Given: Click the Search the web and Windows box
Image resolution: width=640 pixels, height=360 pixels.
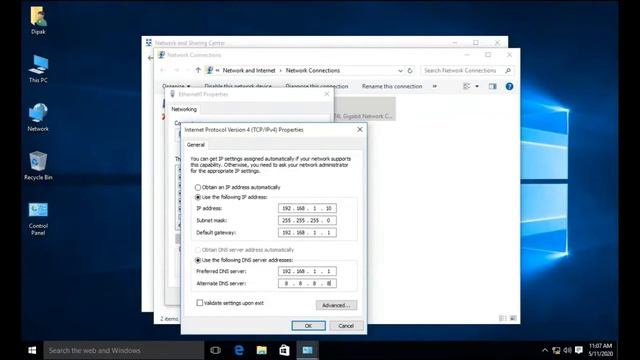Looking at the screenshot, I should 124,350.
